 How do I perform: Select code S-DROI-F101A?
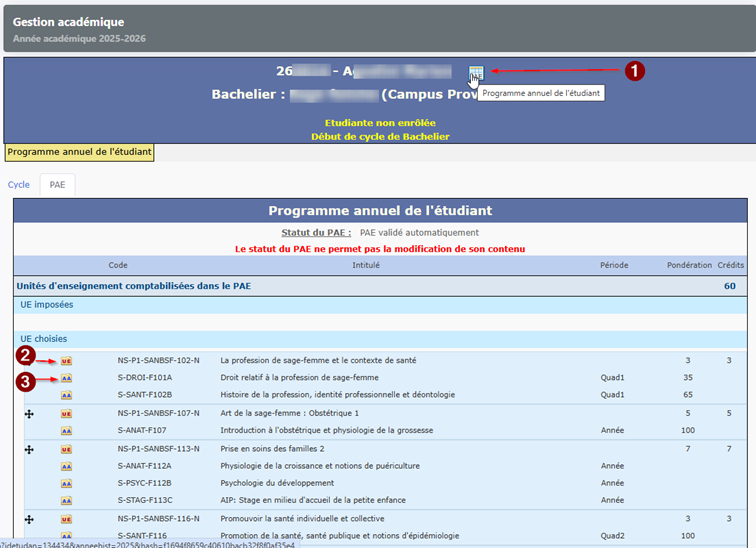click(x=145, y=377)
